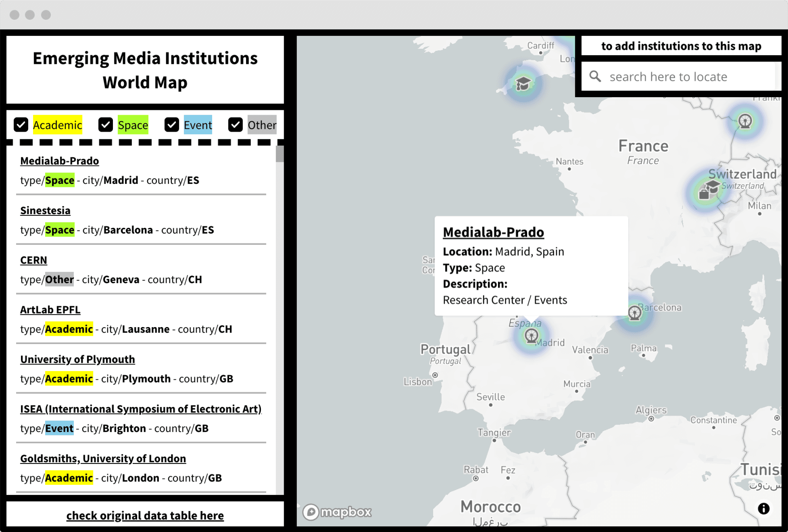Screen dimensions: 788x532
Task: Click to add institutions to this map
Action: click(x=681, y=46)
